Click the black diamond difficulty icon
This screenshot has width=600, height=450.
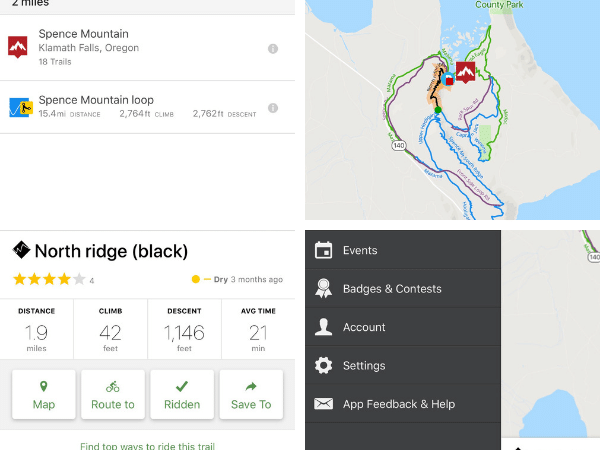pyautogui.click(x=20, y=250)
